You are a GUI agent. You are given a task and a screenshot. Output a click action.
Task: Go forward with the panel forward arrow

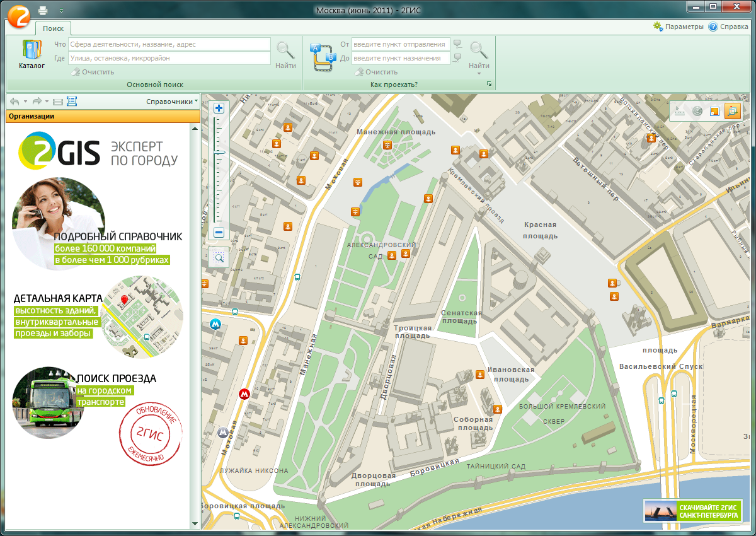pyautogui.click(x=37, y=101)
